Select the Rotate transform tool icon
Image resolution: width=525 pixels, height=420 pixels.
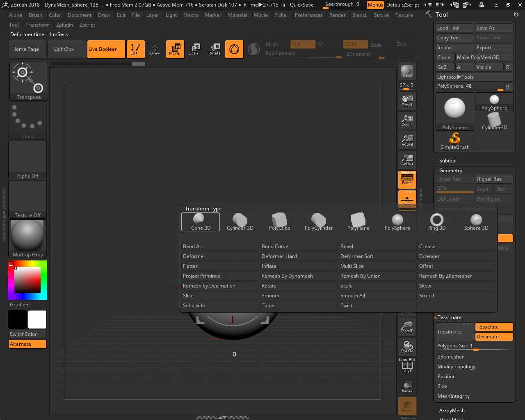(x=214, y=49)
